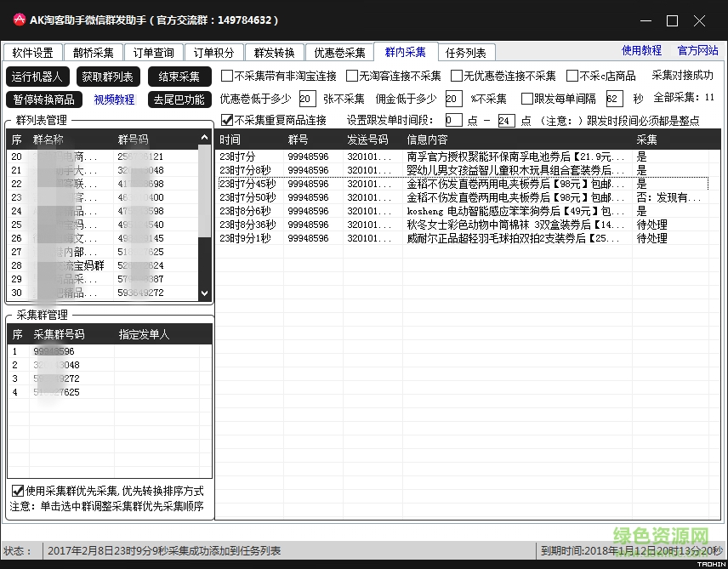
Task: Toggle 不采集带有非淘宝连接 checkbox
Action: pos(227,76)
